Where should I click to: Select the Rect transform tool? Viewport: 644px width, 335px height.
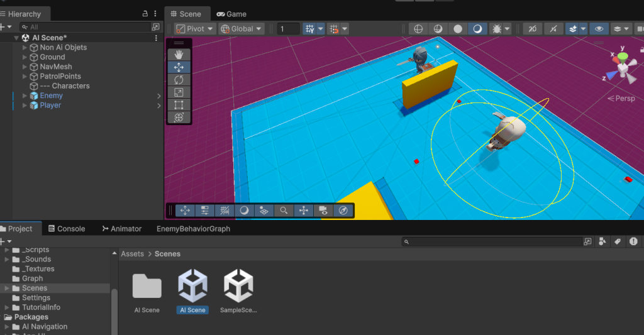point(179,105)
